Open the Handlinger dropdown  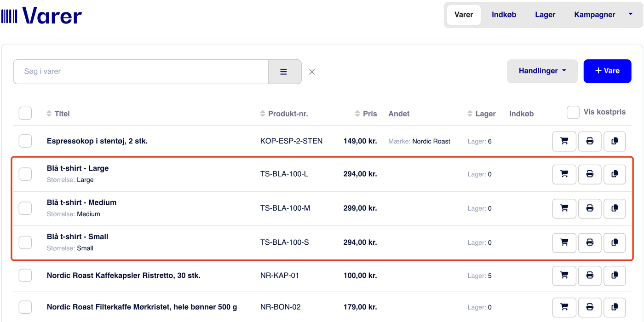(542, 71)
